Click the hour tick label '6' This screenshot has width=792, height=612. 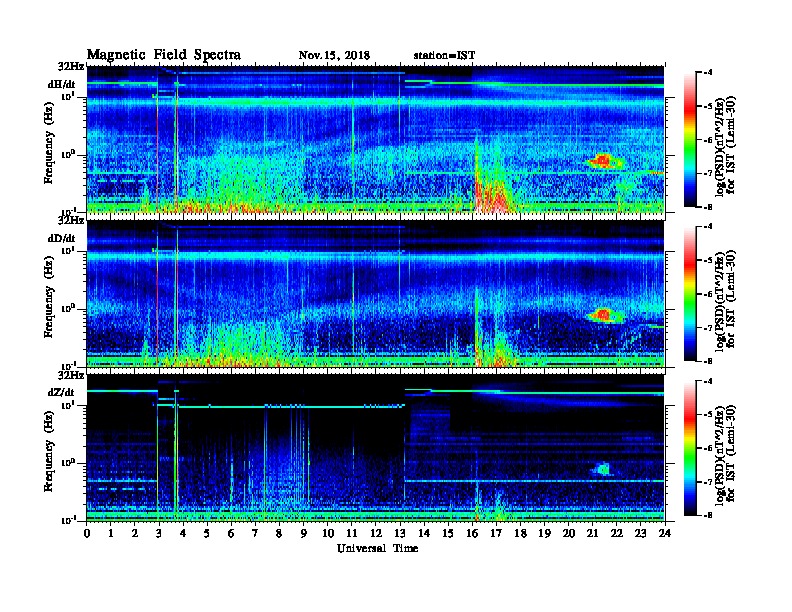[x=231, y=533]
